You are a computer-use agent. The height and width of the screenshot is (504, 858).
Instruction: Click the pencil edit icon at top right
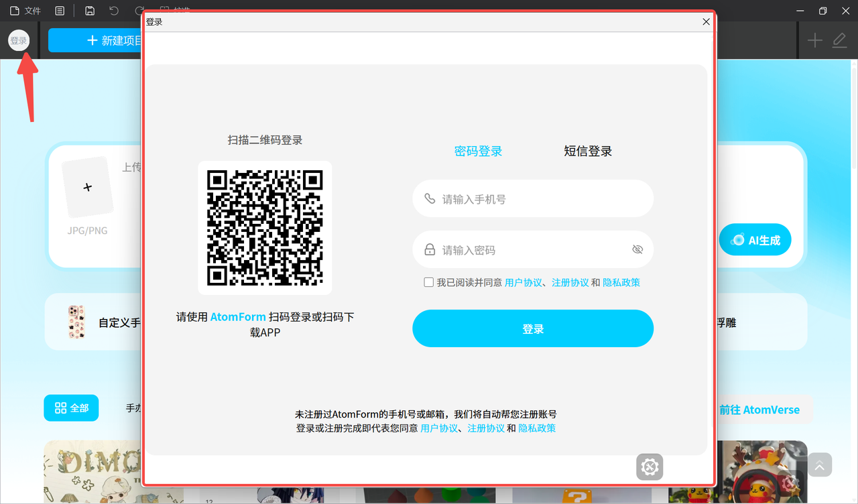839,41
